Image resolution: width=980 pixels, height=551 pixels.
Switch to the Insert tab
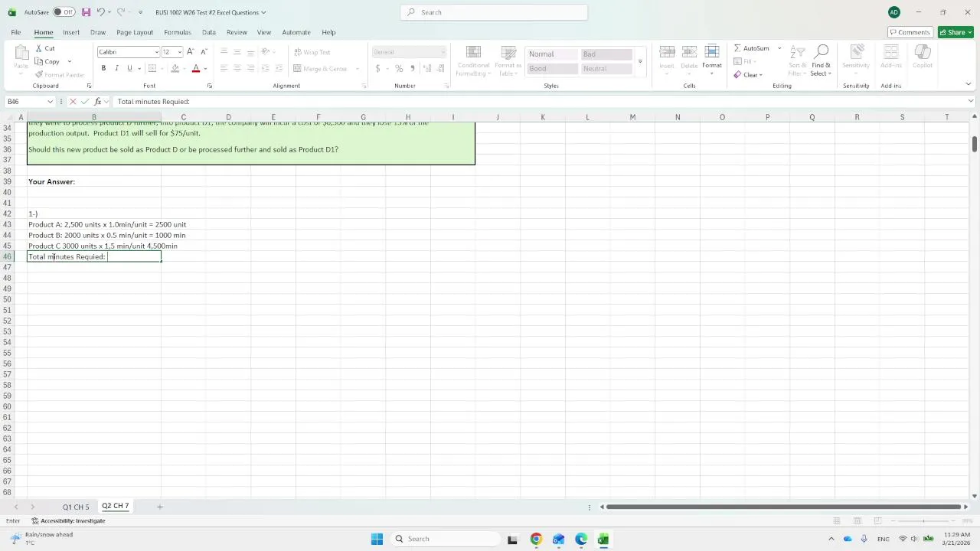click(71, 32)
